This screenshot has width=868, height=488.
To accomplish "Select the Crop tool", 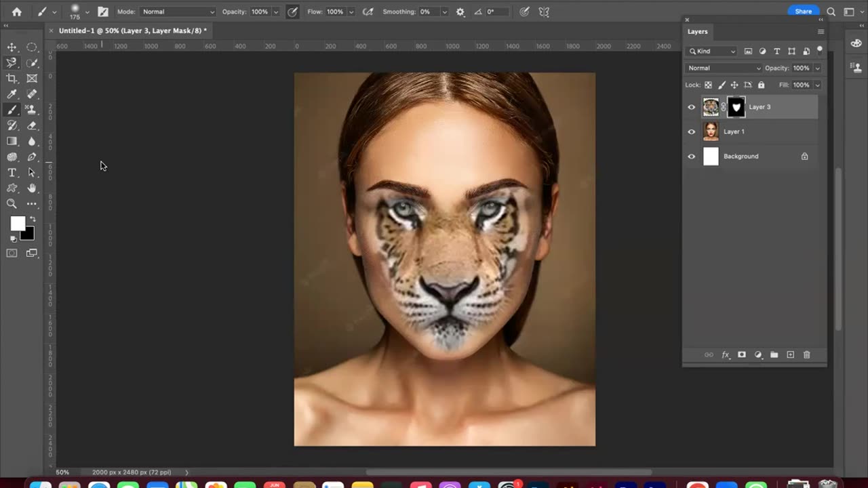I will tap(12, 79).
